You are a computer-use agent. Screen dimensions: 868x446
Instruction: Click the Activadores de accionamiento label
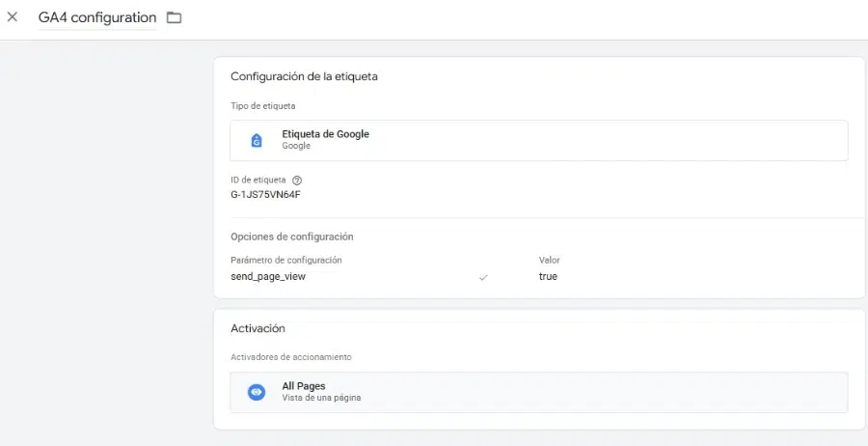(291, 357)
